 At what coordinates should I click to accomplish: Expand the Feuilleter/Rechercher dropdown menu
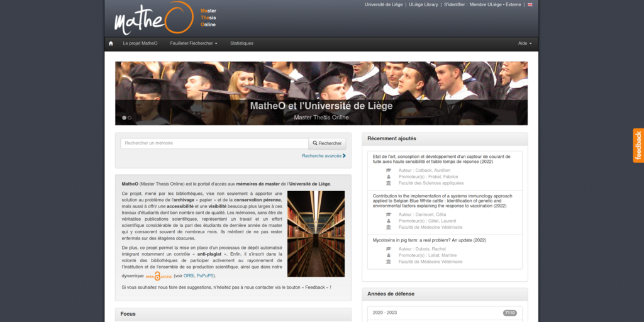pos(194,43)
